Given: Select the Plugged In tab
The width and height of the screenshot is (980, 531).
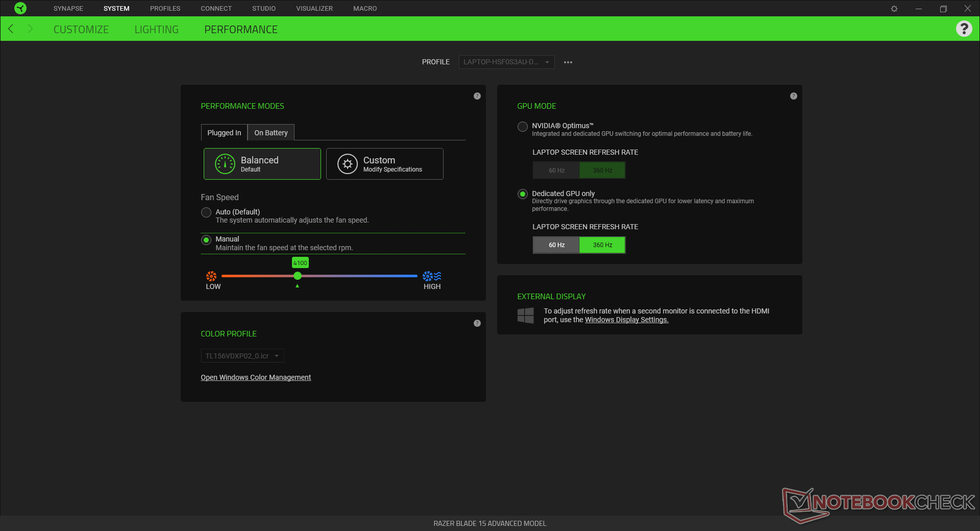Looking at the screenshot, I should click(224, 133).
